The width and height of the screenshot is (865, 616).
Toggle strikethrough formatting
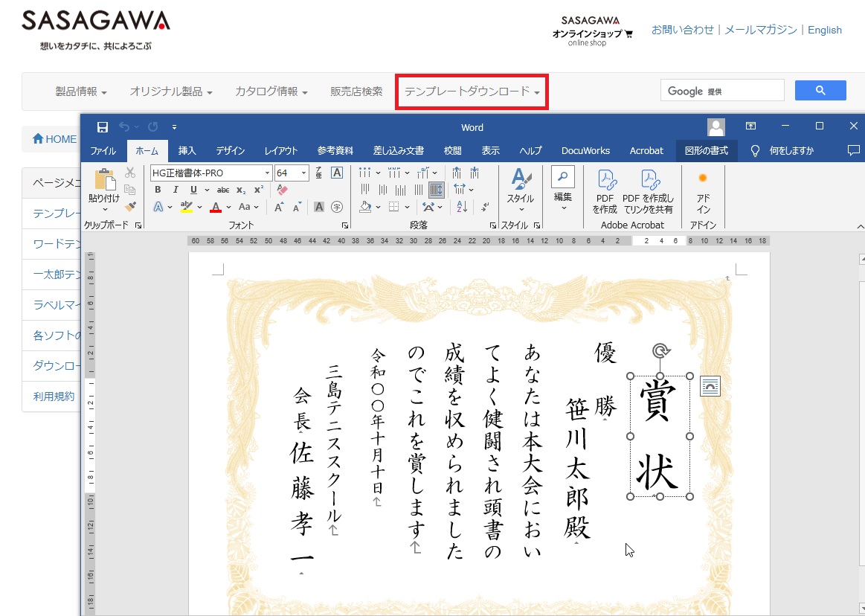pyautogui.click(x=223, y=190)
